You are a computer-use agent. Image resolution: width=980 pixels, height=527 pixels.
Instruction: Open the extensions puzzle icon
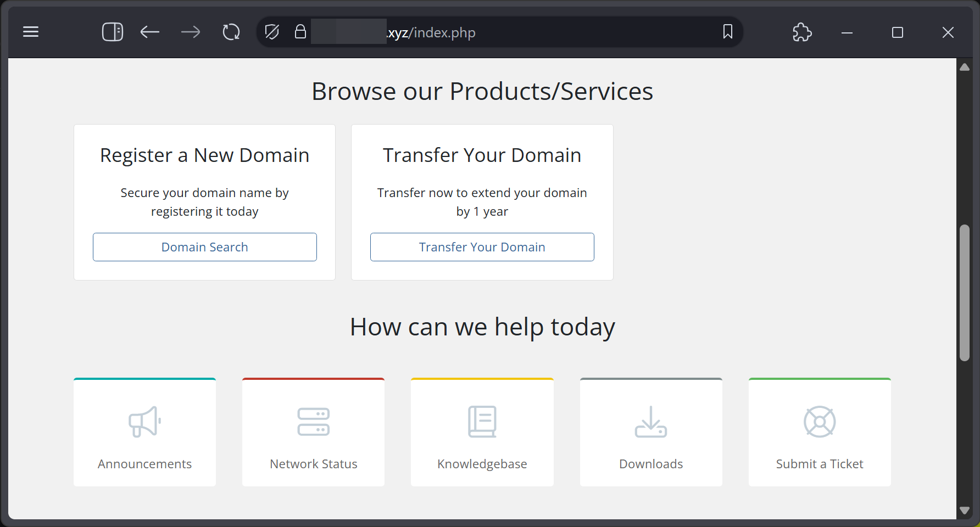point(802,32)
